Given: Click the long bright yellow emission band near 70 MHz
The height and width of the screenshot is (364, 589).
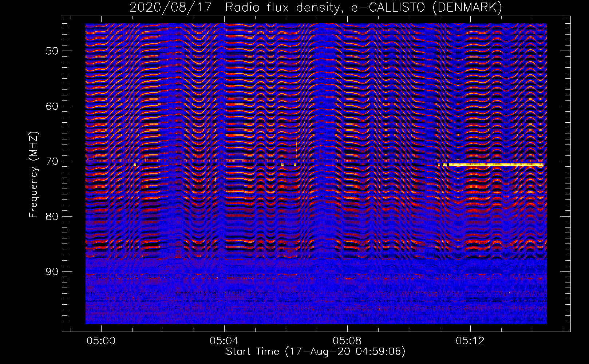Looking at the screenshot, I should 496,165.
